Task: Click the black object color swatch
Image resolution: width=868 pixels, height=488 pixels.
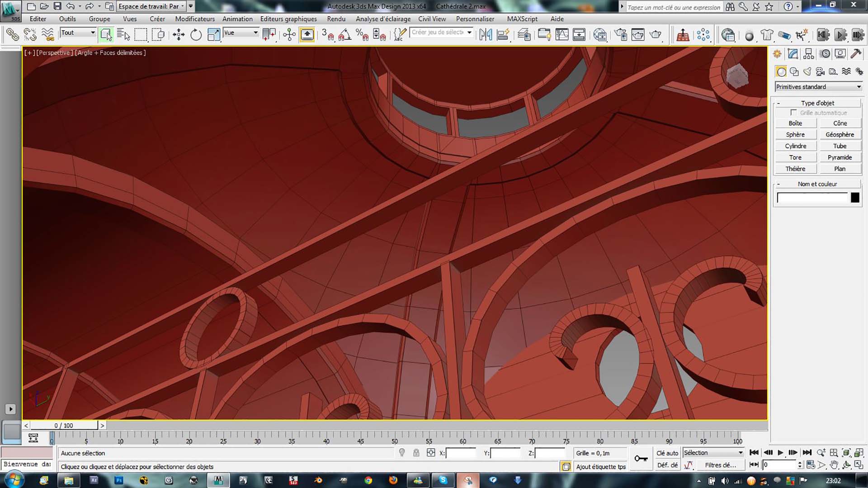Action: coord(854,198)
